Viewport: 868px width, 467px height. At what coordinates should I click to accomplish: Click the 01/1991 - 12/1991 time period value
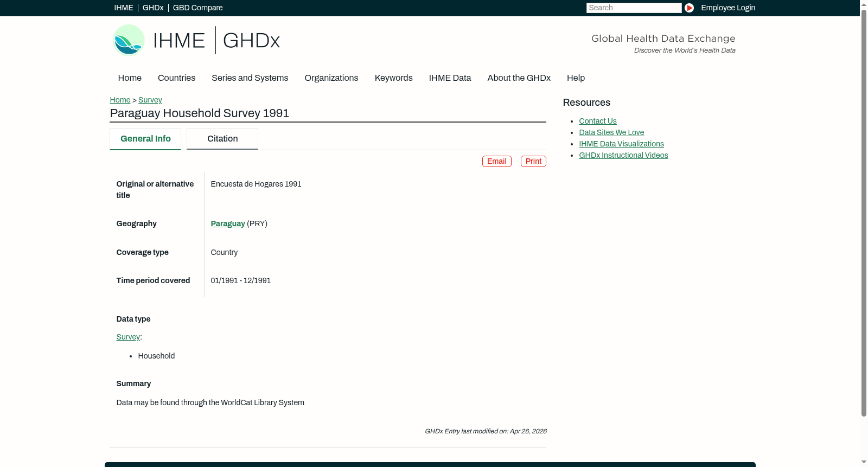[241, 280]
